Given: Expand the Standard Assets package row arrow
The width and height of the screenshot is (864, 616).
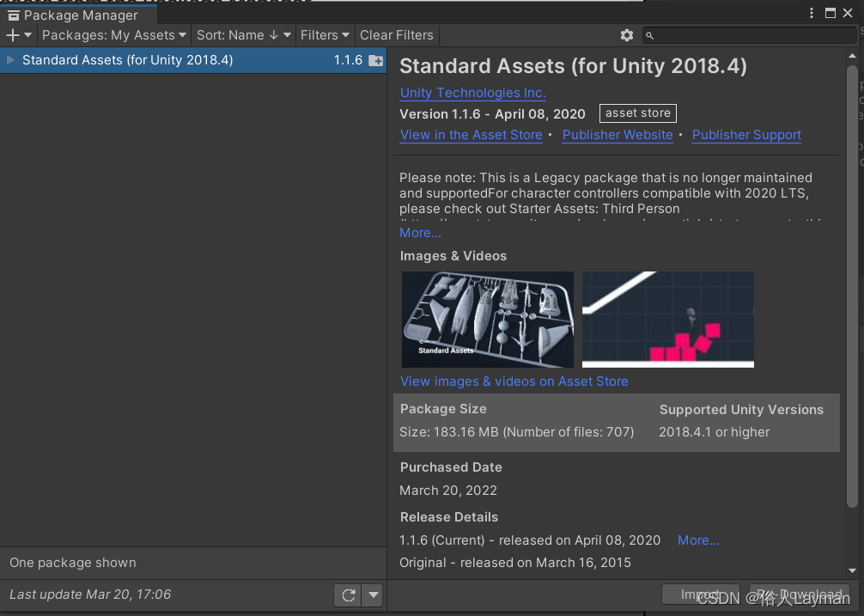Looking at the screenshot, I should (x=10, y=59).
